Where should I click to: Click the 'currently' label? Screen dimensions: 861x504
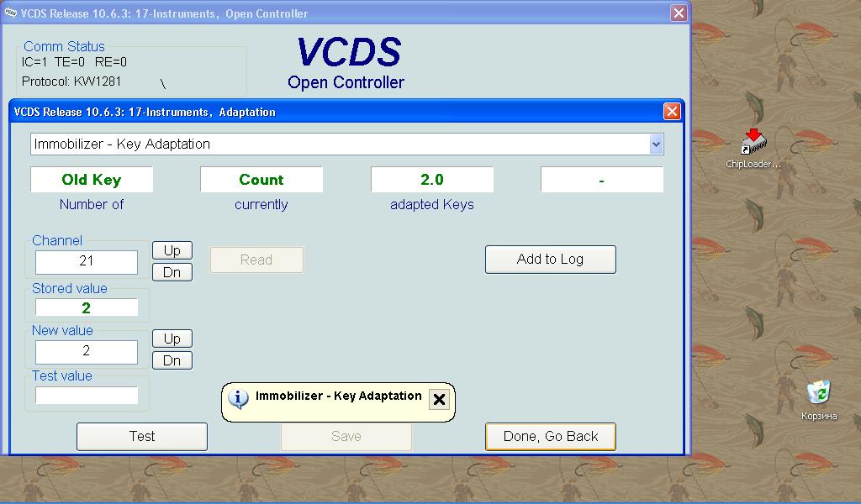[x=261, y=205]
